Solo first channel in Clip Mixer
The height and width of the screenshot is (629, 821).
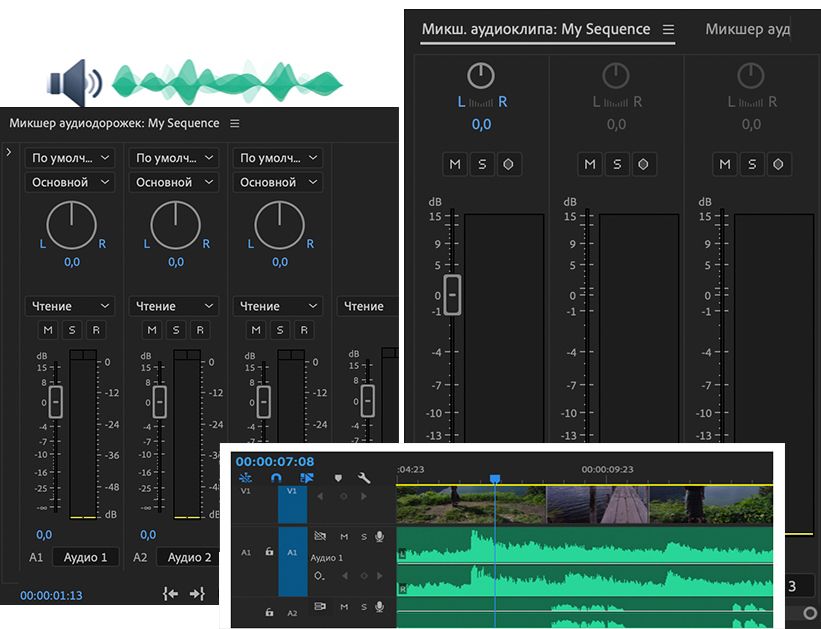point(482,164)
